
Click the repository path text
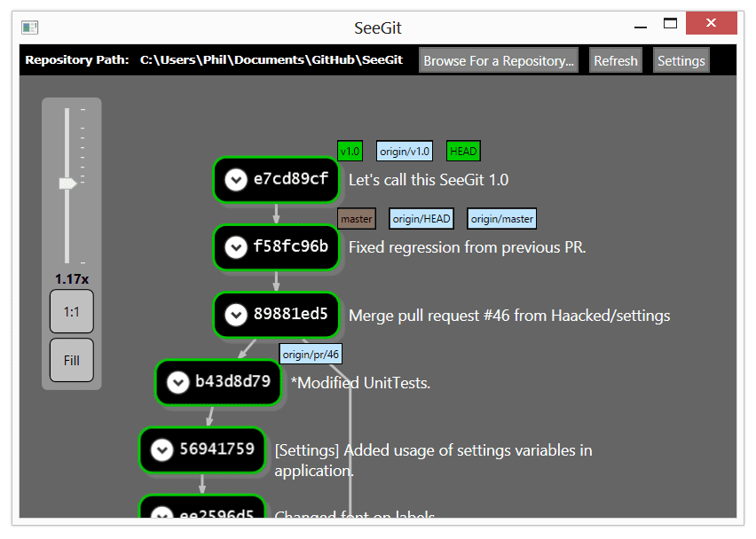[x=272, y=59]
